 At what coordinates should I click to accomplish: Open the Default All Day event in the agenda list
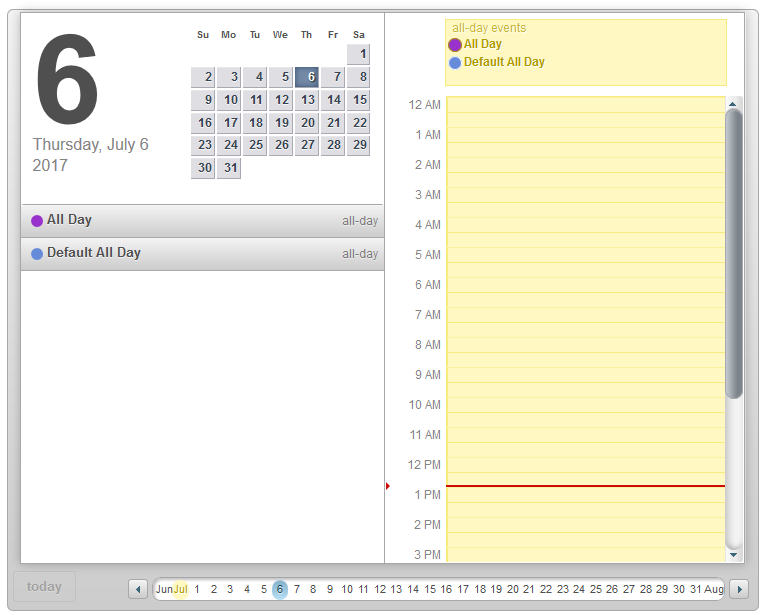[202, 254]
